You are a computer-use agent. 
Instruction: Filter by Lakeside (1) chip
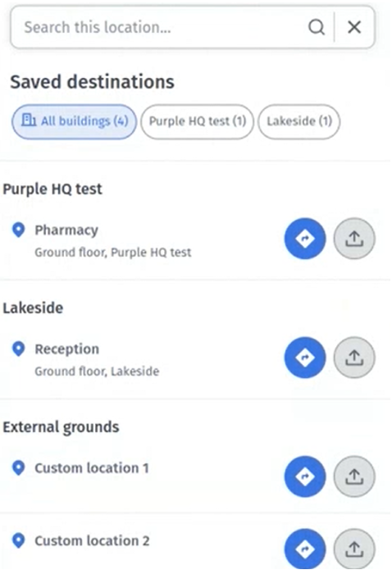point(299,121)
